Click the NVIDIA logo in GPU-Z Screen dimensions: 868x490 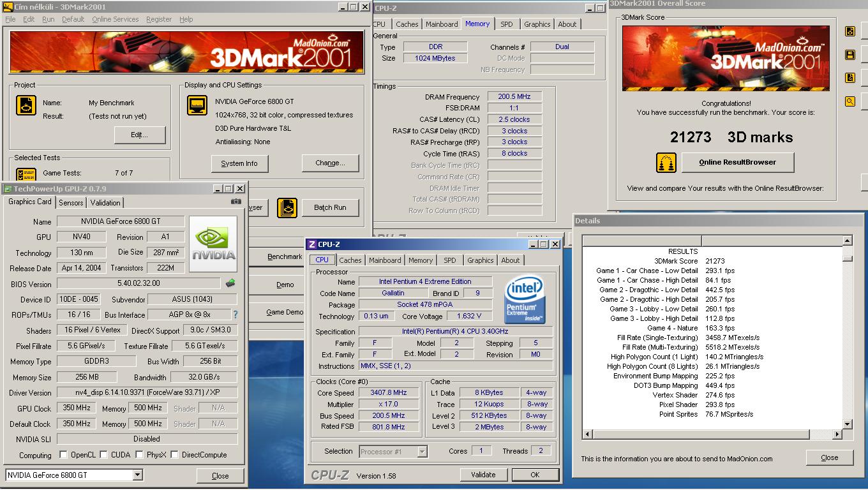pyautogui.click(x=214, y=244)
